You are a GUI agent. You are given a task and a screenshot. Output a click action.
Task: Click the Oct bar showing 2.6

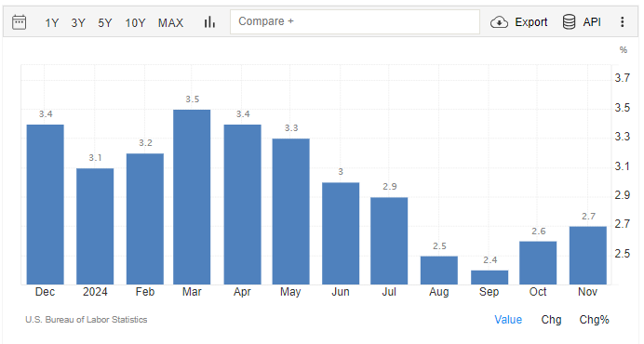pos(538,263)
